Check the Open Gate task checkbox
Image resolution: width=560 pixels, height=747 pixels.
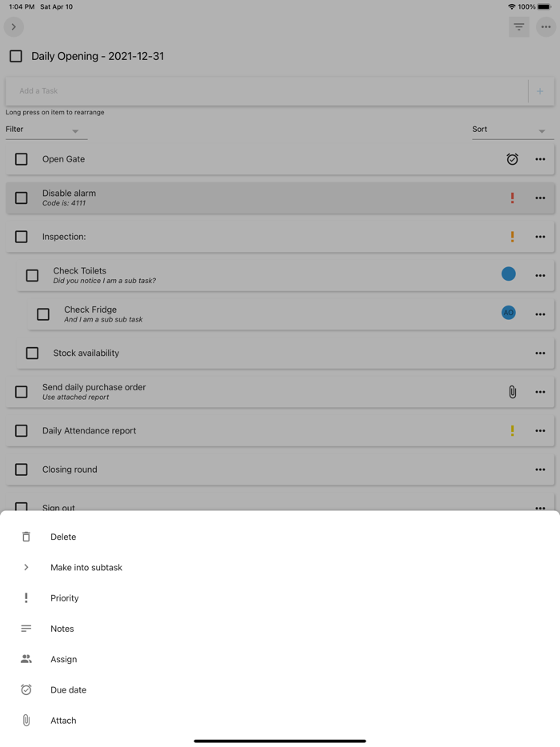(21, 159)
